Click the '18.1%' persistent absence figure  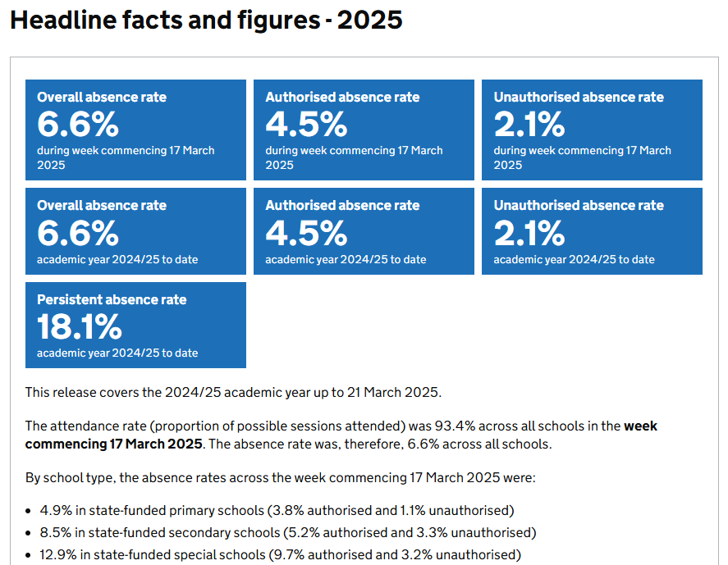coord(80,326)
